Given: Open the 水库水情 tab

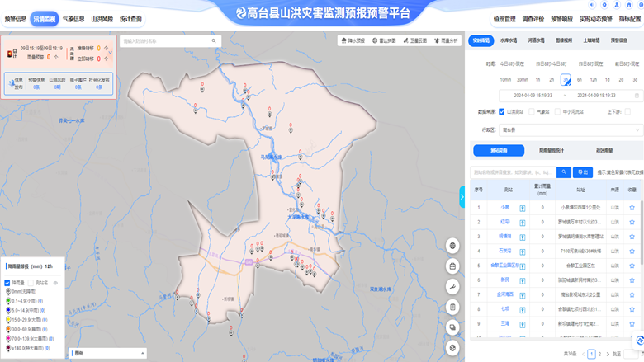Looking at the screenshot, I should (509, 40).
